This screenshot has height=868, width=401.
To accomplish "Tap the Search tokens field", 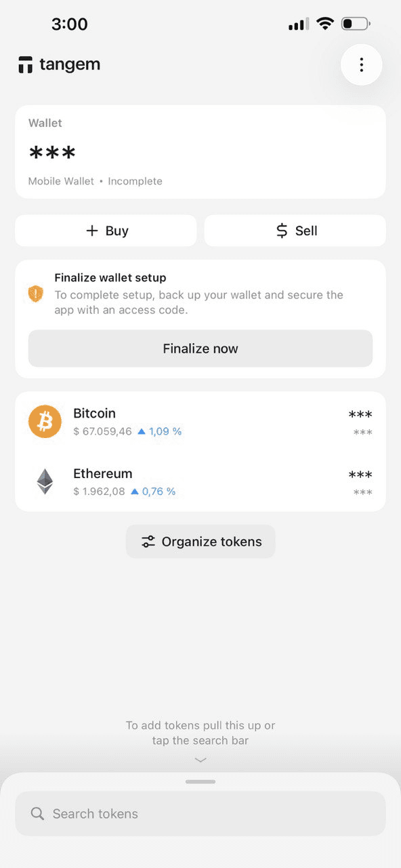I will tap(200, 814).
